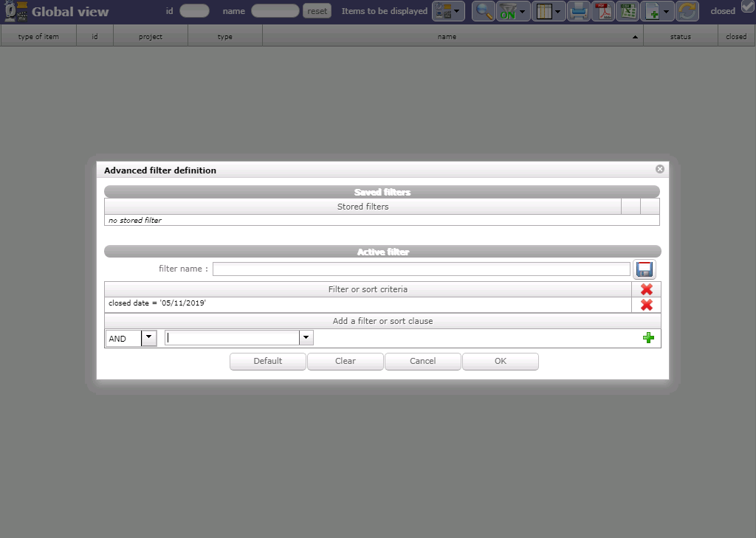Screen dimensions: 756x538
Task: Click the magnifier quick search icon
Action: pyautogui.click(x=484, y=11)
